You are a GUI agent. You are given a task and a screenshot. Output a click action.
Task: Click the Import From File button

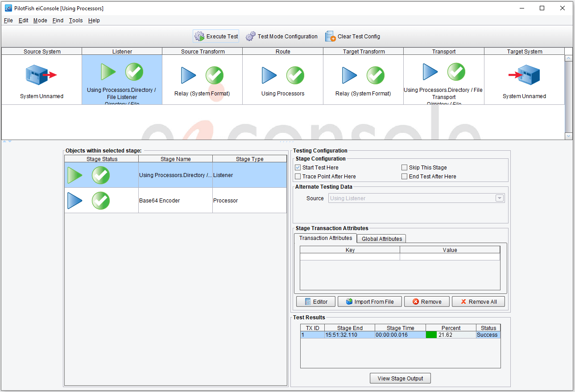pyautogui.click(x=369, y=302)
